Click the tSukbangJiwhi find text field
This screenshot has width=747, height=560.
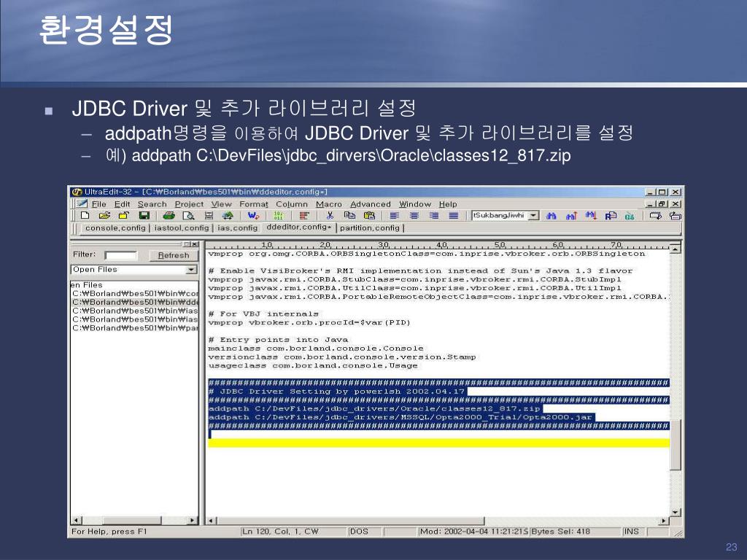(500, 216)
